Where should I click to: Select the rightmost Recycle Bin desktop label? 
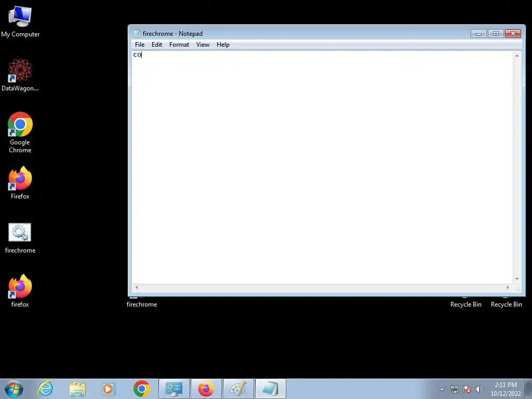tap(506, 304)
